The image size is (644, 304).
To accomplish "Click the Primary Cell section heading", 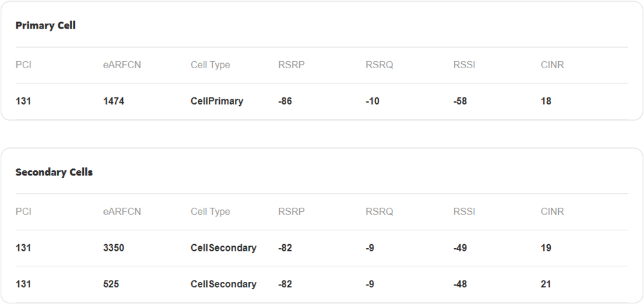I will [46, 25].
